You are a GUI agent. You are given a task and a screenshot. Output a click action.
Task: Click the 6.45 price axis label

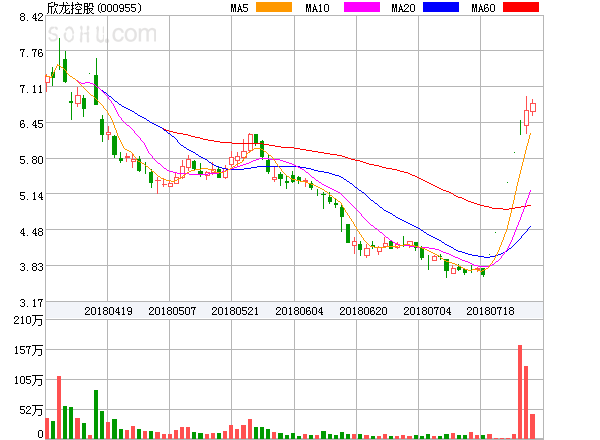[31, 124]
